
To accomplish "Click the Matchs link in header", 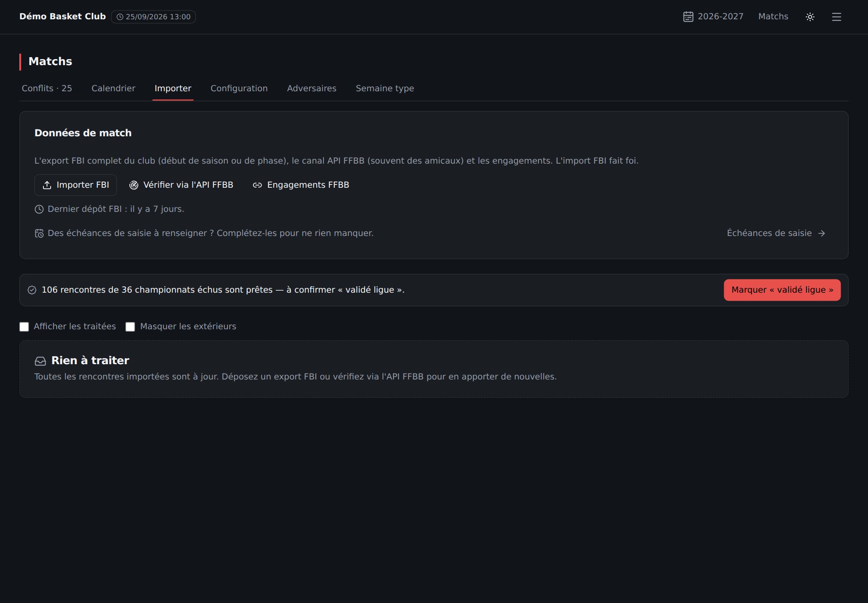I will click(773, 16).
